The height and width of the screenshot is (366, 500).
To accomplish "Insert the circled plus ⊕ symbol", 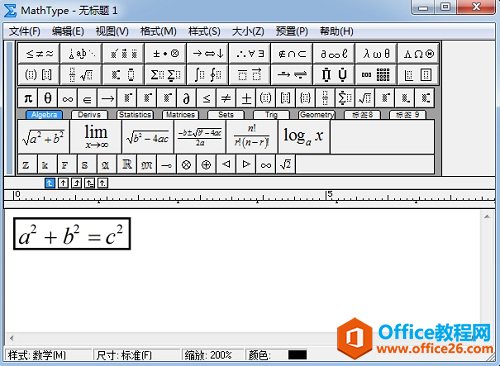I will point(206,164).
